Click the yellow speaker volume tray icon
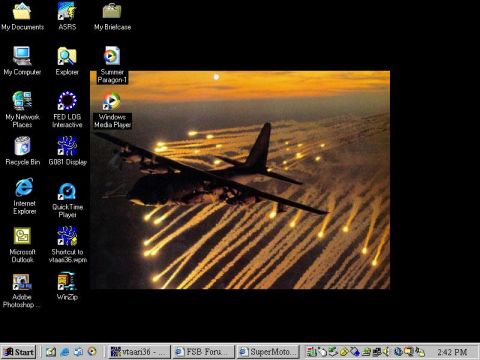 387,352
